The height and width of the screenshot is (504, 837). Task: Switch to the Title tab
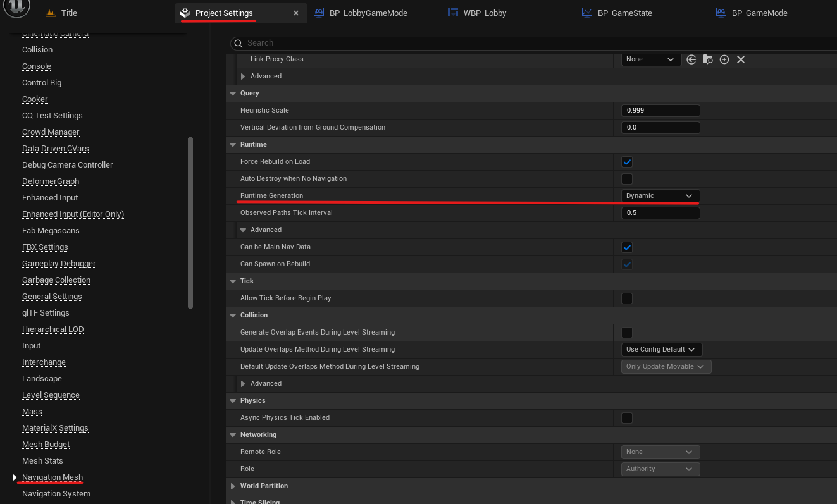[x=69, y=13]
